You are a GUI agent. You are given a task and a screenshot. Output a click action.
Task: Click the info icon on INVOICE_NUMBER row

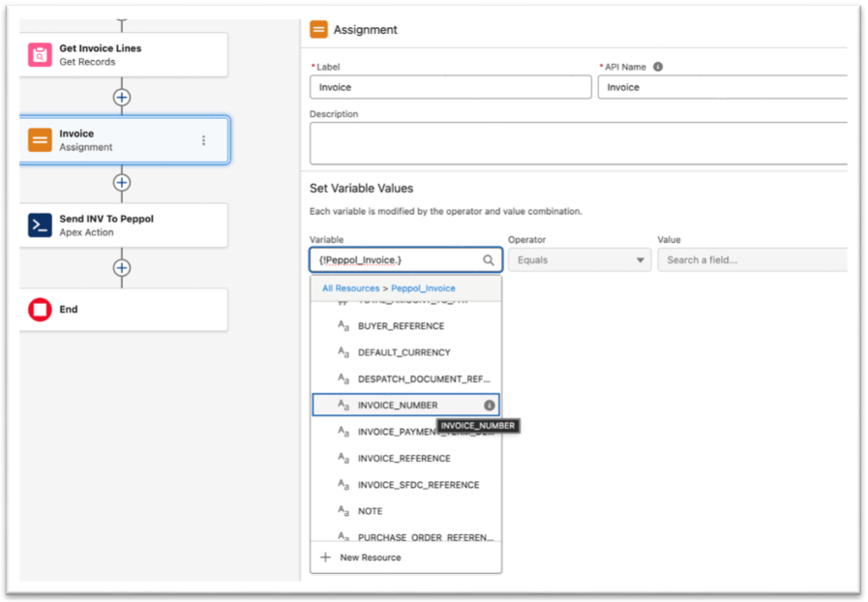(x=489, y=405)
